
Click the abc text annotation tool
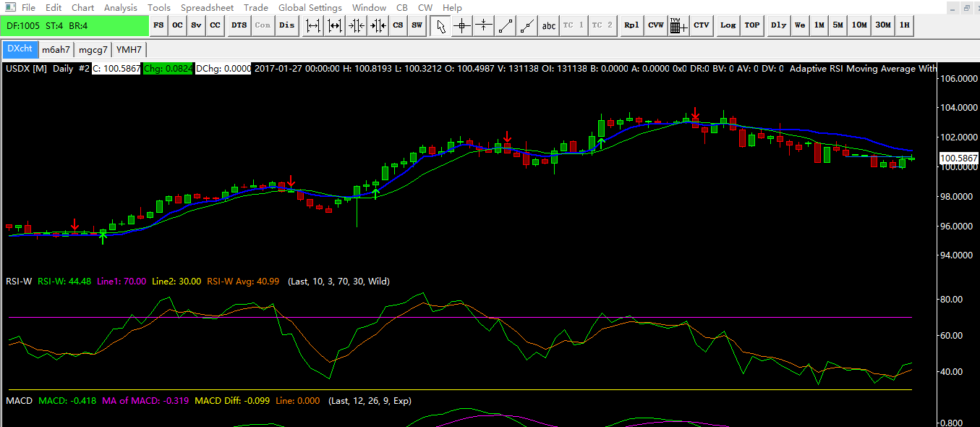pyautogui.click(x=549, y=25)
